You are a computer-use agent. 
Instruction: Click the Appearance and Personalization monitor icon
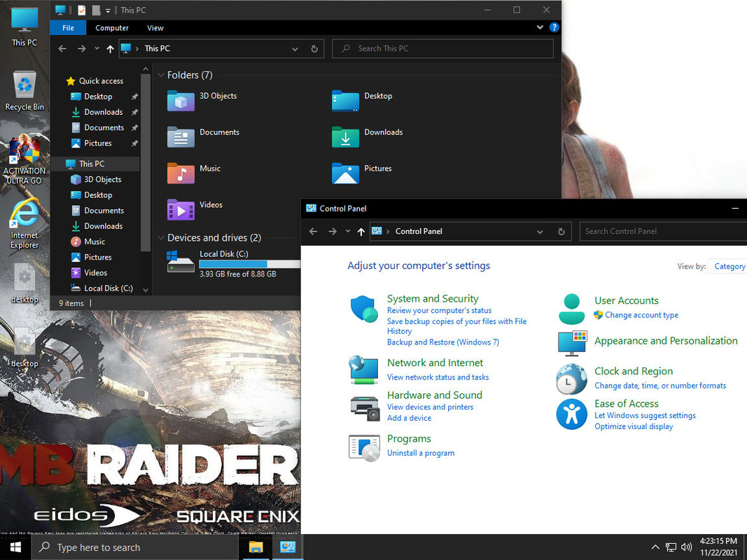572,343
